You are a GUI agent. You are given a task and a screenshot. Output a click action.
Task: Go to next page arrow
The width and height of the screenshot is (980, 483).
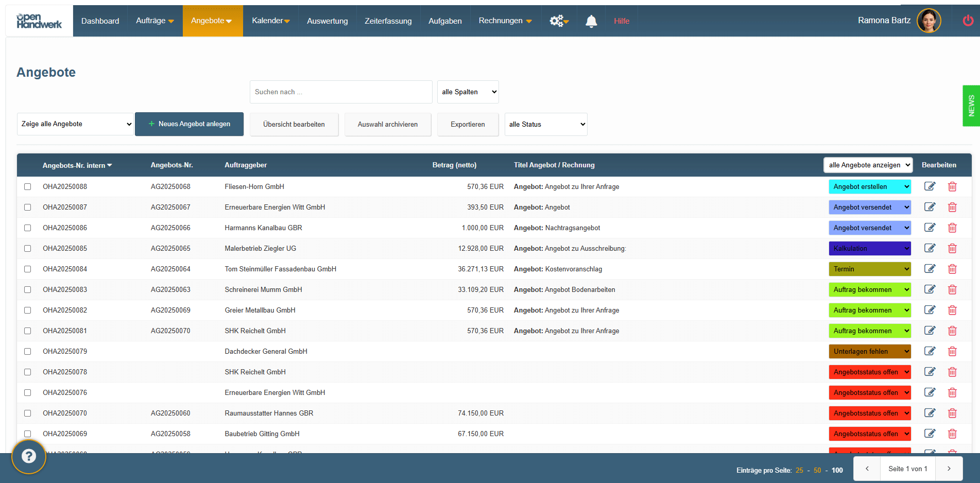pos(949,469)
